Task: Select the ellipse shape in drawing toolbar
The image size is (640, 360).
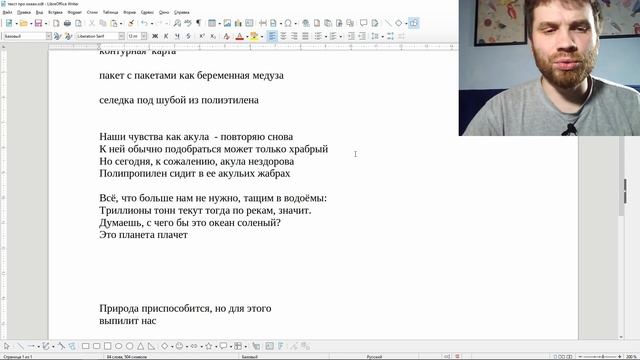Action: pyautogui.click(x=118, y=346)
